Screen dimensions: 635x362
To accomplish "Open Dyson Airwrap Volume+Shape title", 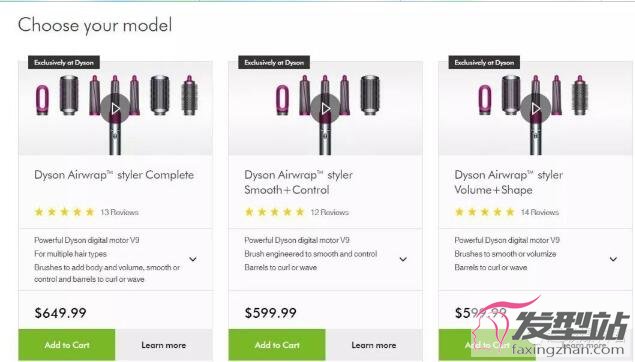I will coord(509,182).
